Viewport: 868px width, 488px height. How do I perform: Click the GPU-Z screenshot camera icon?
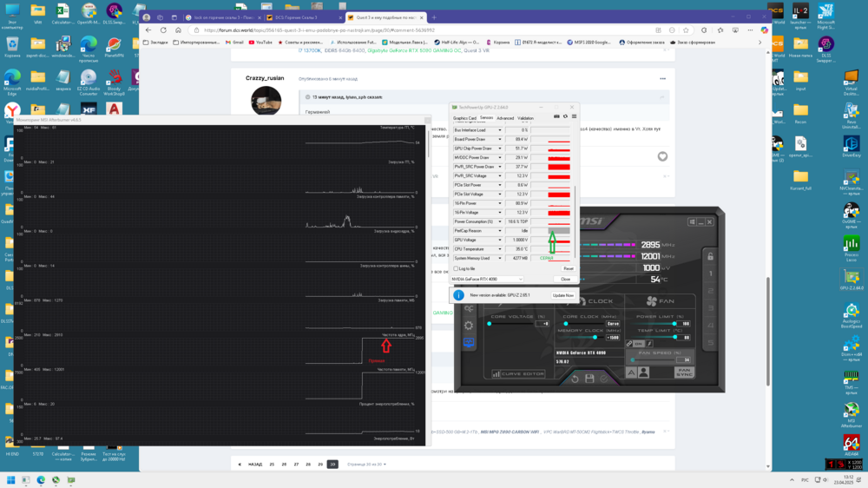pos(556,117)
